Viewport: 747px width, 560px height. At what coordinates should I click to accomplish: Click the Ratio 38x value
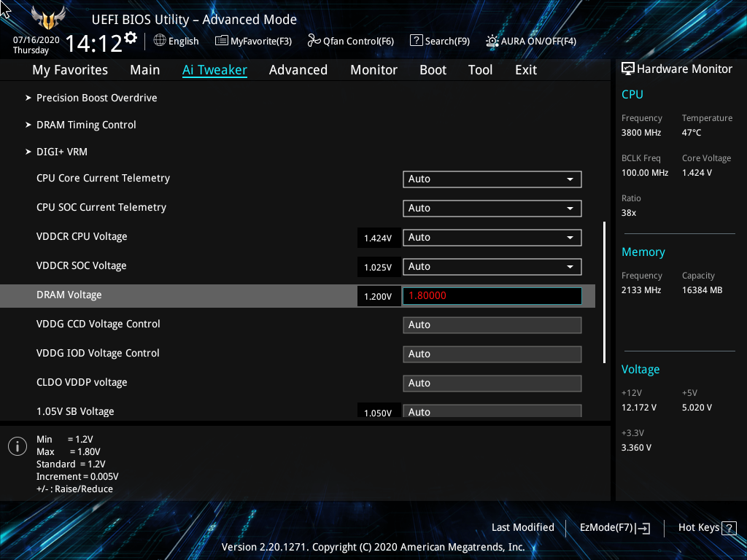[629, 213]
